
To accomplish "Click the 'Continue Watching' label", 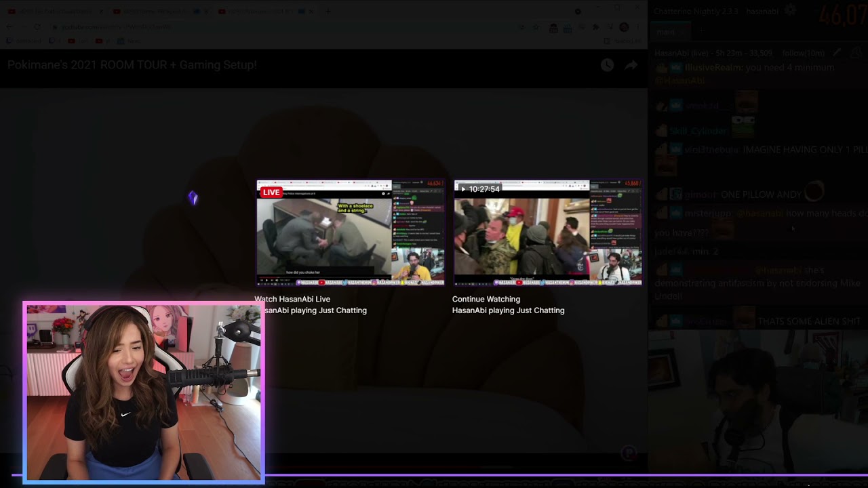I will click(x=486, y=299).
